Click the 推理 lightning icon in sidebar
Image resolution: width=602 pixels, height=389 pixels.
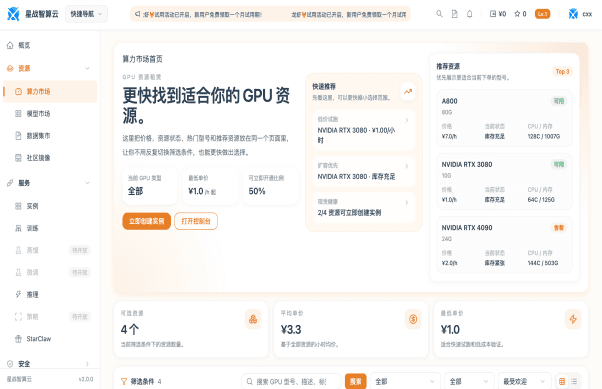(18, 295)
